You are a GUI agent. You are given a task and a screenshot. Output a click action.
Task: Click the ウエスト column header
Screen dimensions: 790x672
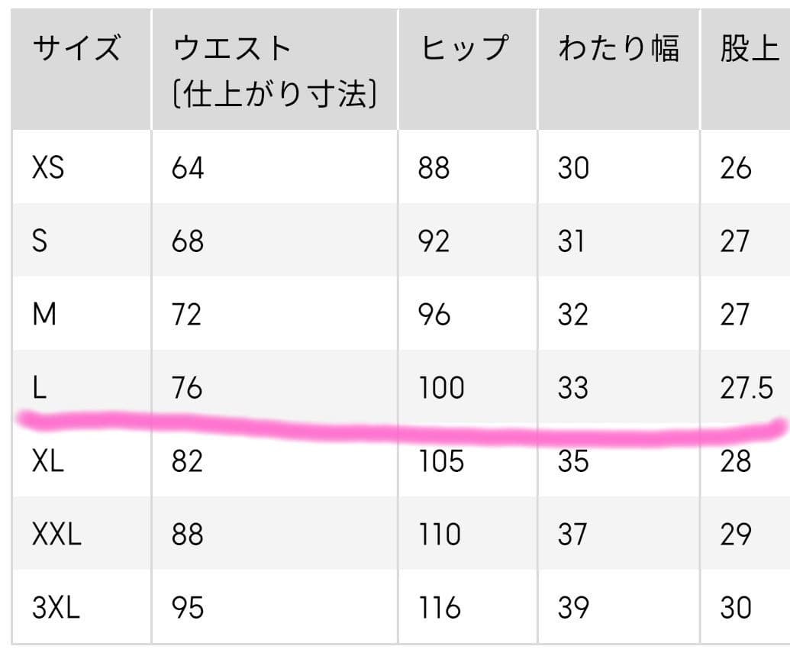232,50
